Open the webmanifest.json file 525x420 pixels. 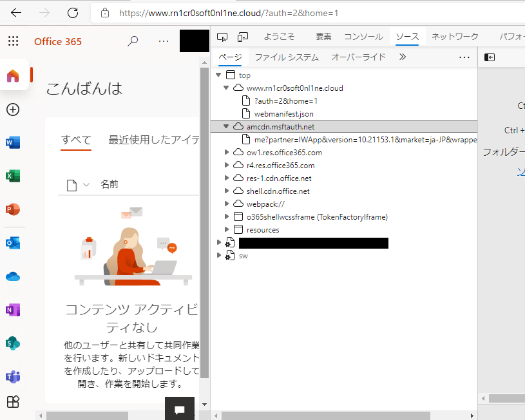tap(283, 114)
